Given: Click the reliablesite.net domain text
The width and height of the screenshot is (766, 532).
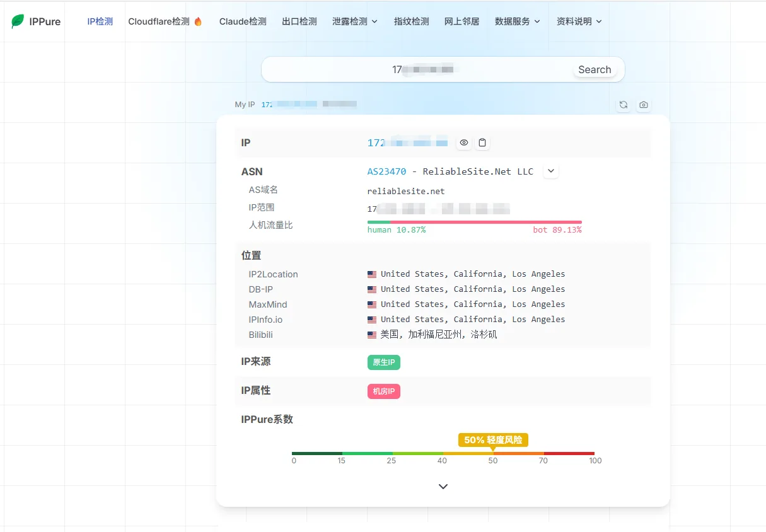Looking at the screenshot, I should [406, 191].
